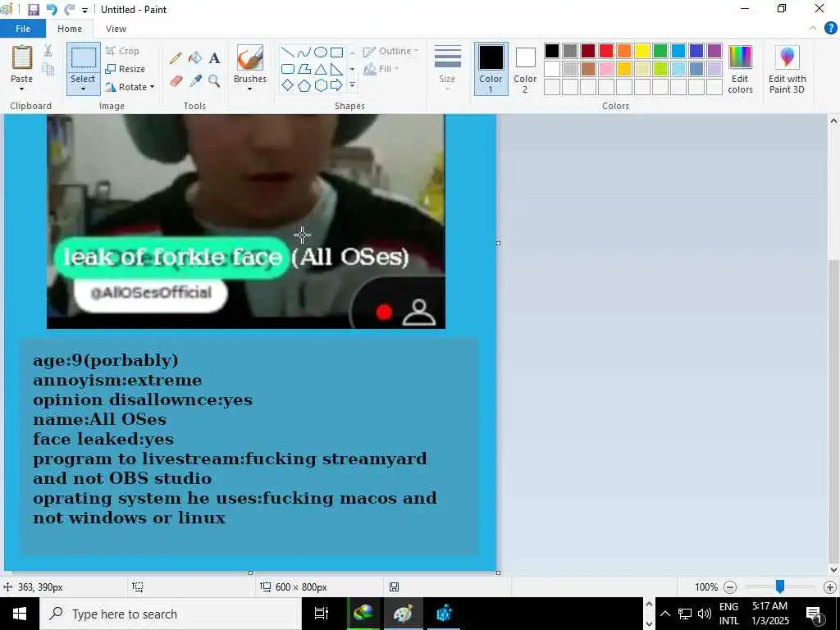Click the vertical scrollbar thumb
This screenshot has width=840, height=630.
(x=833, y=410)
